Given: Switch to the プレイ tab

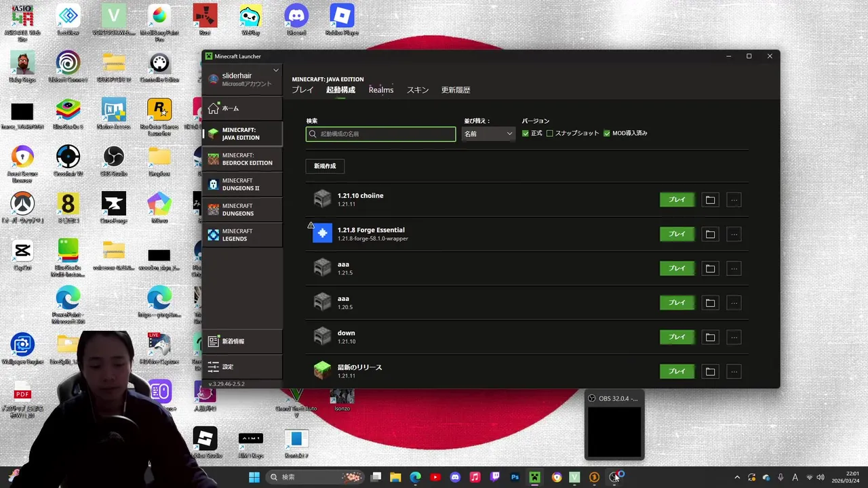Looking at the screenshot, I should [x=302, y=90].
